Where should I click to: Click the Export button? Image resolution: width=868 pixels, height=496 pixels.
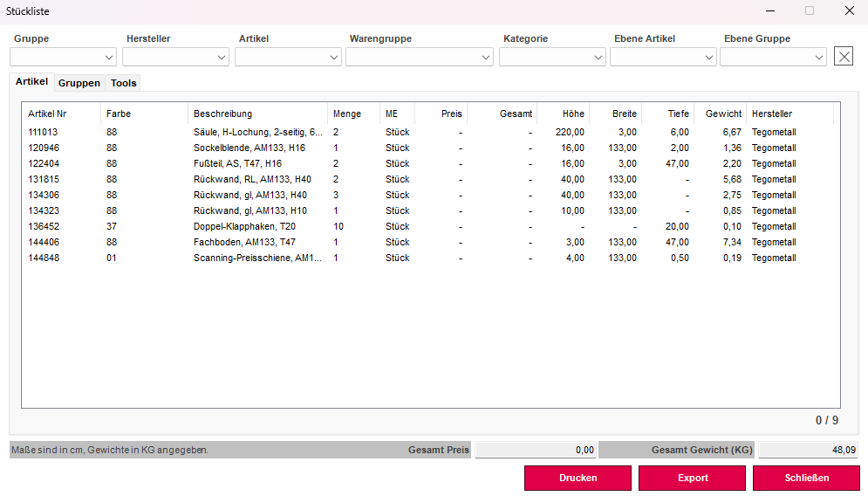[692, 478]
